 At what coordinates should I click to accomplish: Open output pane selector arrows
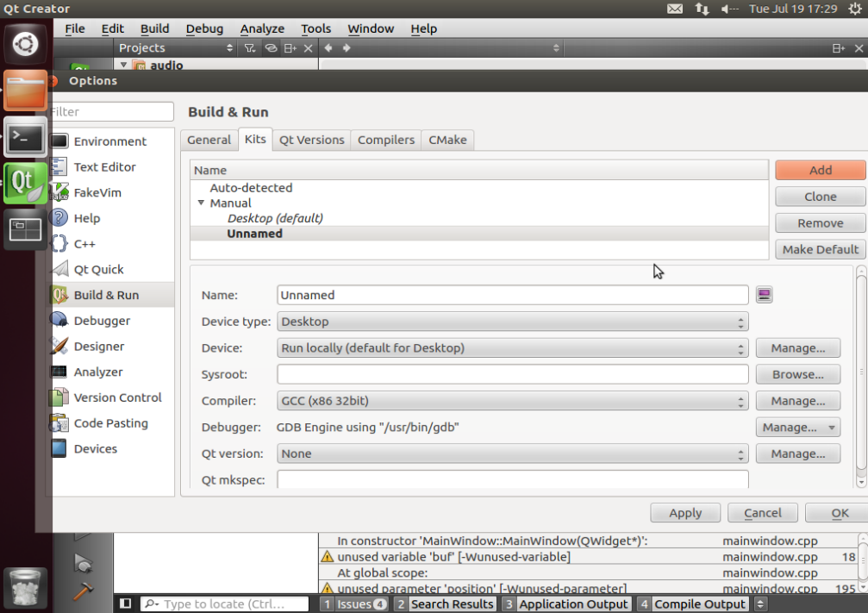coord(760,604)
